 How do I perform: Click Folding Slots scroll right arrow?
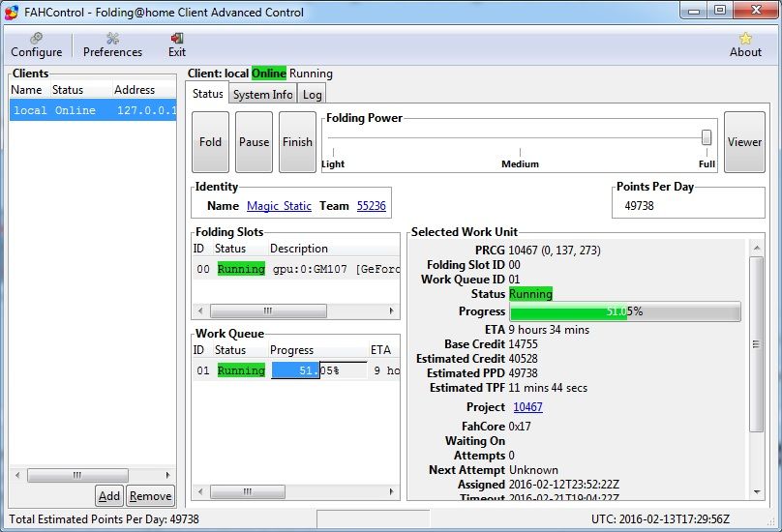pos(392,311)
